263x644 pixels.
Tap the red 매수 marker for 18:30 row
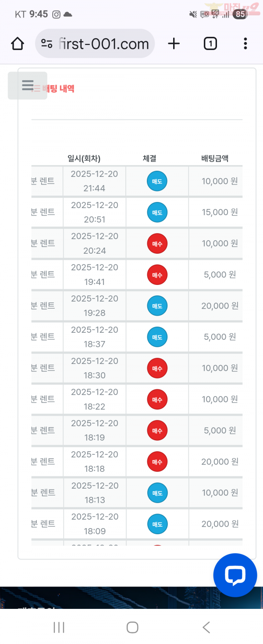point(157,368)
